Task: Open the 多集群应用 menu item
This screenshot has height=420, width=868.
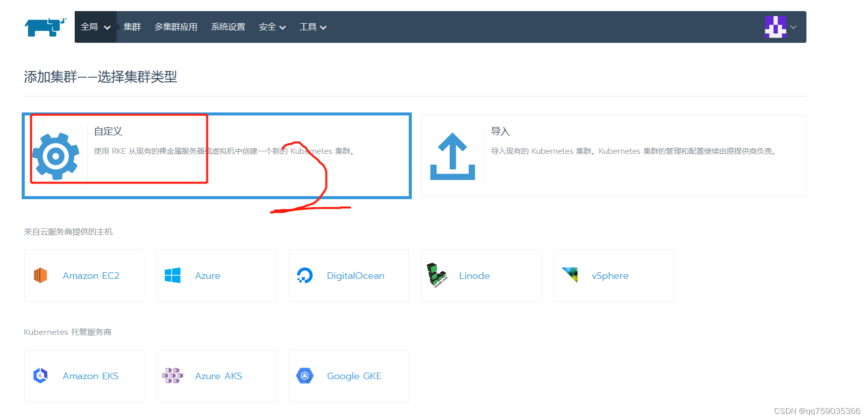Action: [176, 27]
